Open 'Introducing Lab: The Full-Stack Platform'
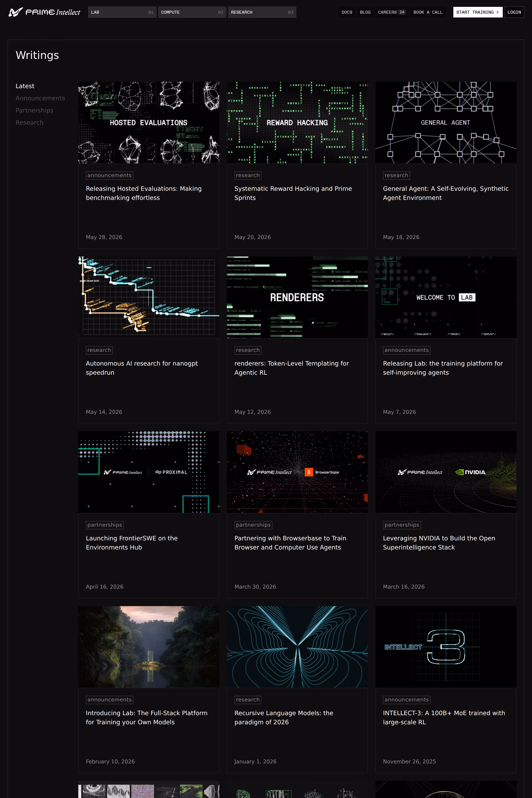 point(147,717)
